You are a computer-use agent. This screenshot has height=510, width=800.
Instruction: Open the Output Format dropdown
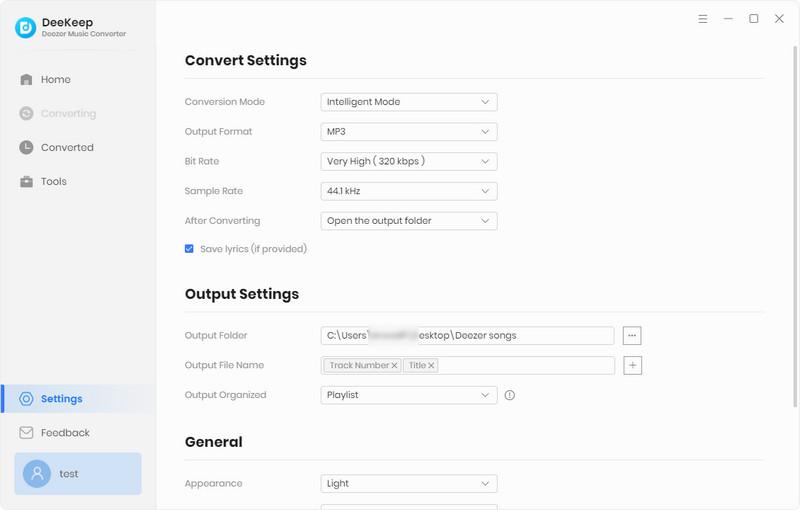tap(409, 132)
